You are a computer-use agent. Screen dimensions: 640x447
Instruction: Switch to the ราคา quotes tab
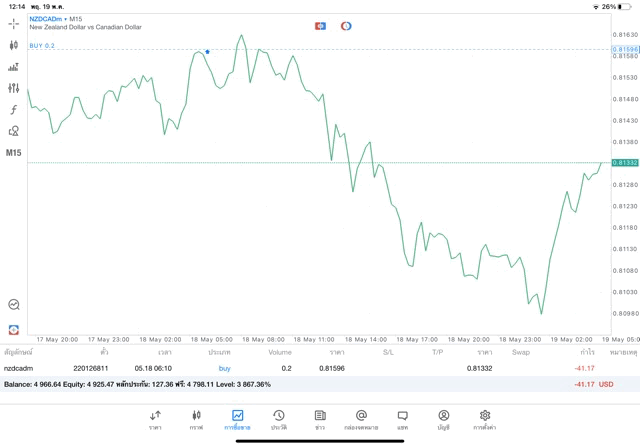pos(155,420)
